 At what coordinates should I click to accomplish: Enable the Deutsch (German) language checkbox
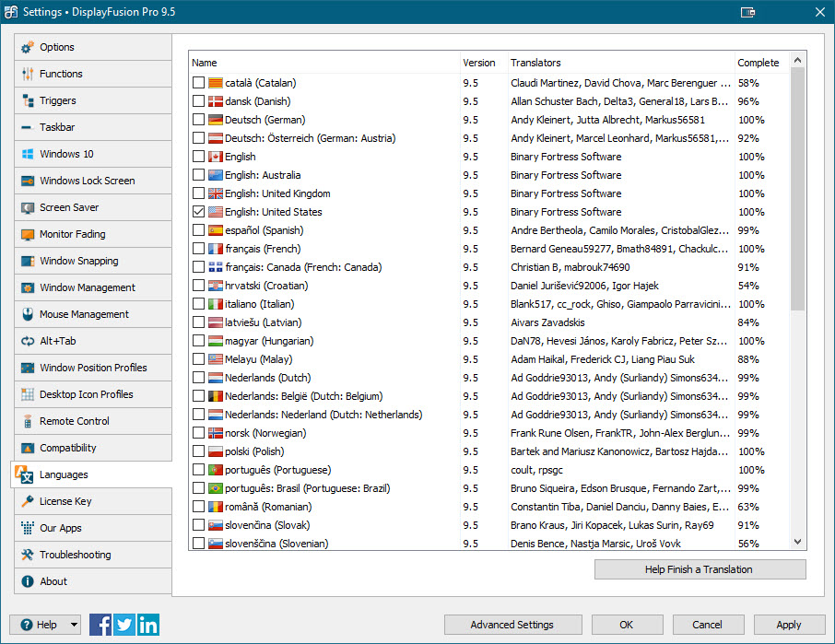[x=199, y=120]
